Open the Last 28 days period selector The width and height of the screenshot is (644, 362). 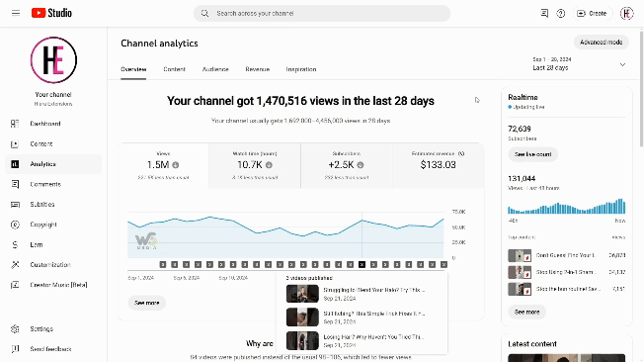(x=580, y=64)
